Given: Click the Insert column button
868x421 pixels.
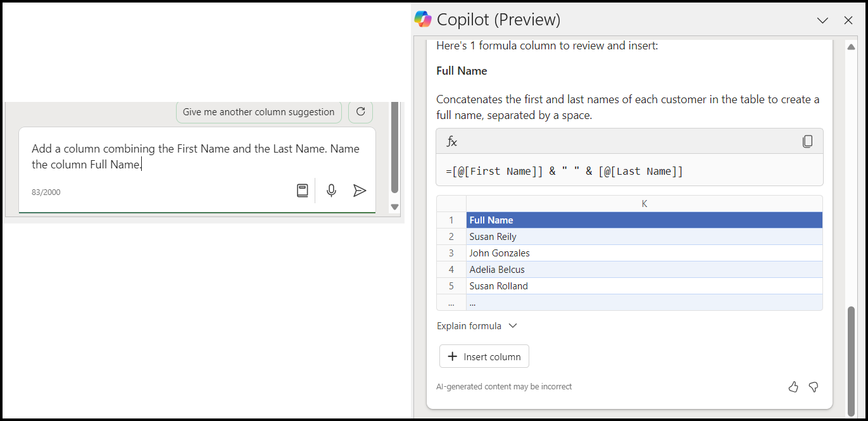Looking at the screenshot, I should click(x=484, y=356).
